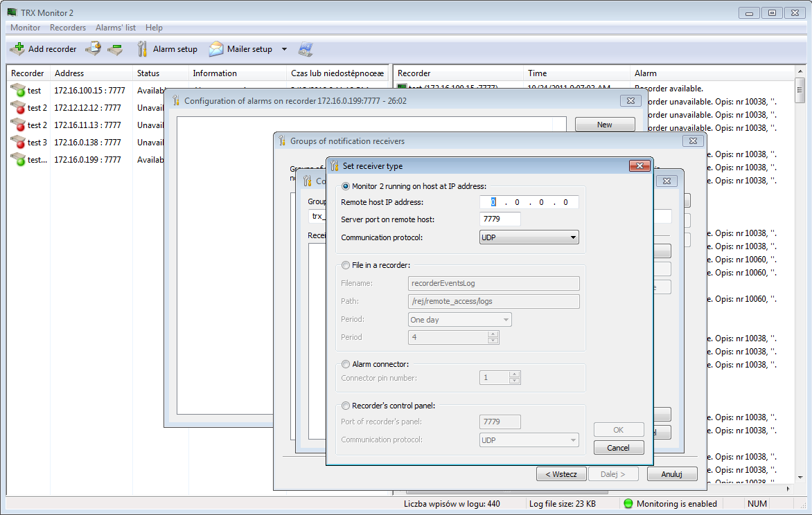Click the Time column header in alarms

[577, 73]
